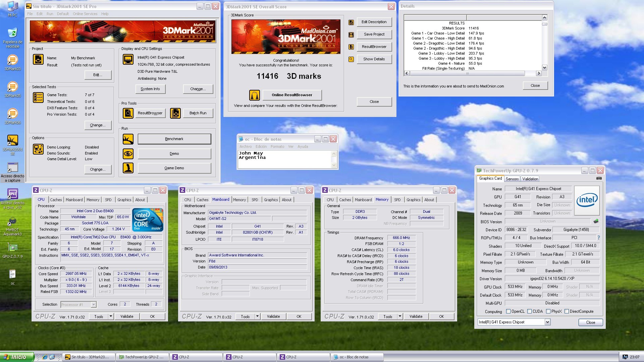Launch 3DMark06 desktop shortcut

tap(12, 116)
